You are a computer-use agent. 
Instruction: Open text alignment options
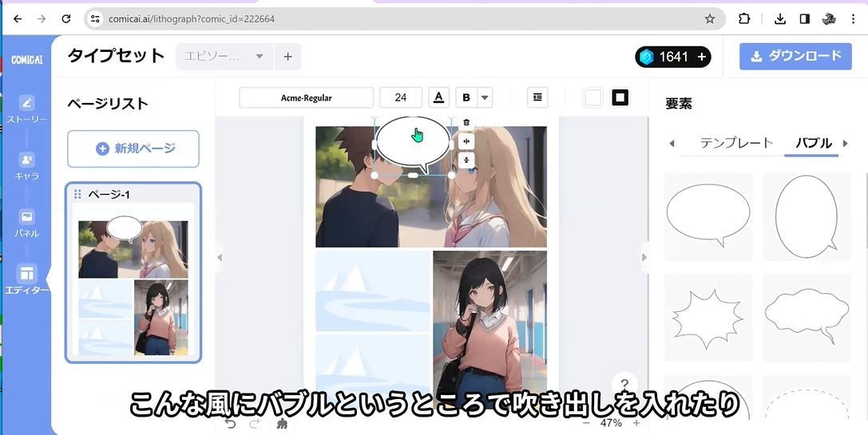tap(537, 97)
